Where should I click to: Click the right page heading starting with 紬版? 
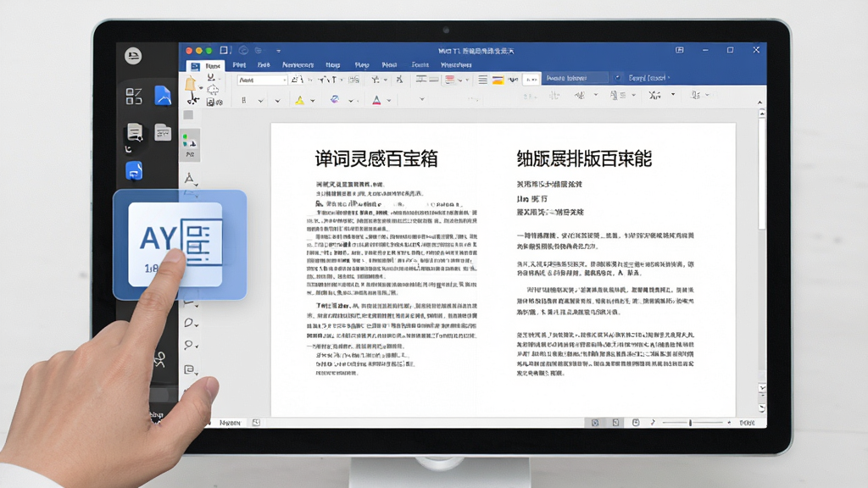coord(584,158)
